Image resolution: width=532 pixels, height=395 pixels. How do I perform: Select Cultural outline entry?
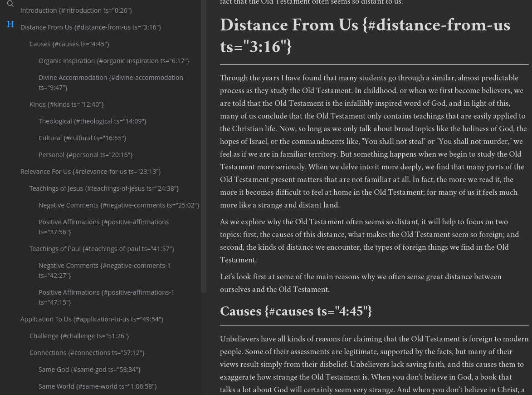pyautogui.click(x=83, y=138)
